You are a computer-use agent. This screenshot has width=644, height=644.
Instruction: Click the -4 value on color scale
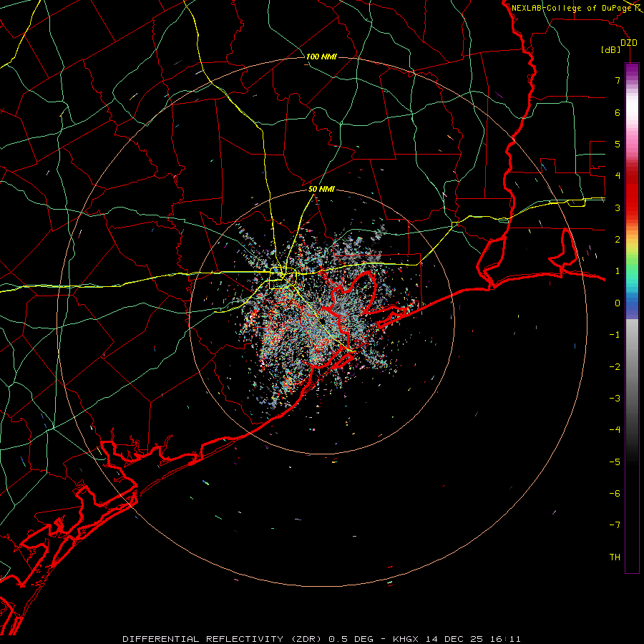615,430
